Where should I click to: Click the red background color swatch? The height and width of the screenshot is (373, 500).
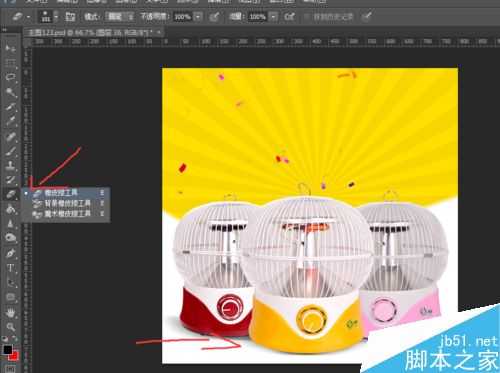(14, 357)
